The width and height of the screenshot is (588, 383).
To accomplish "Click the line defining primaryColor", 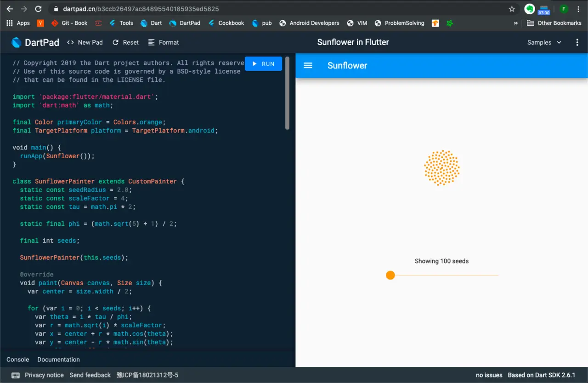I will (89, 122).
